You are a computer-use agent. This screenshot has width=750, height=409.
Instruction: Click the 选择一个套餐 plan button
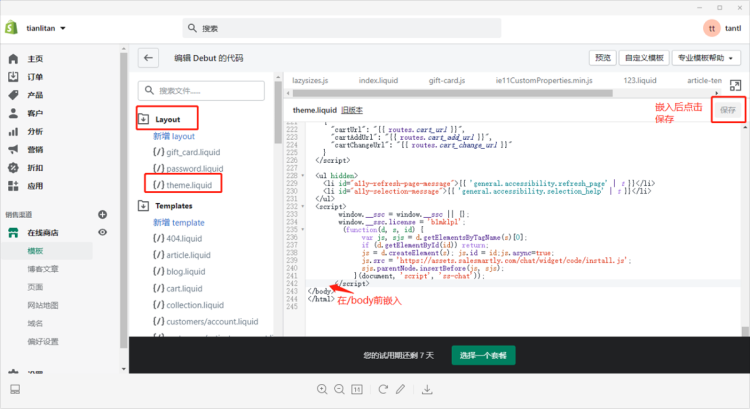pyautogui.click(x=484, y=355)
